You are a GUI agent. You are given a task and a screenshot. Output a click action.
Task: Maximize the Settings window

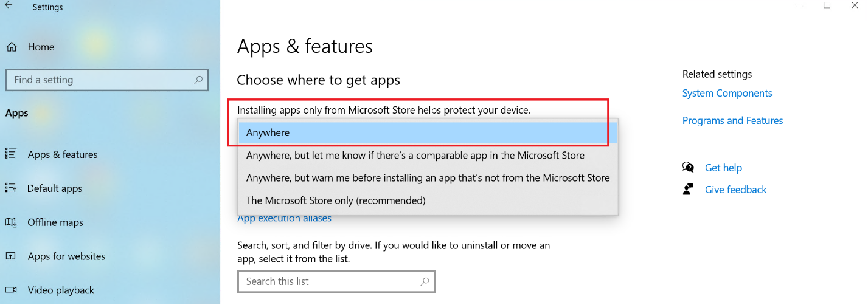(x=827, y=5)
